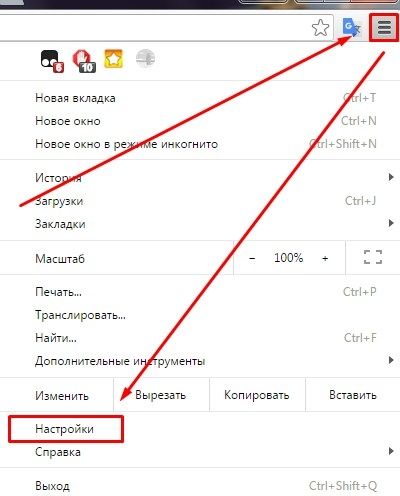Open the Google Translate extension icon

pyautogui.click(x=352, y=28)
